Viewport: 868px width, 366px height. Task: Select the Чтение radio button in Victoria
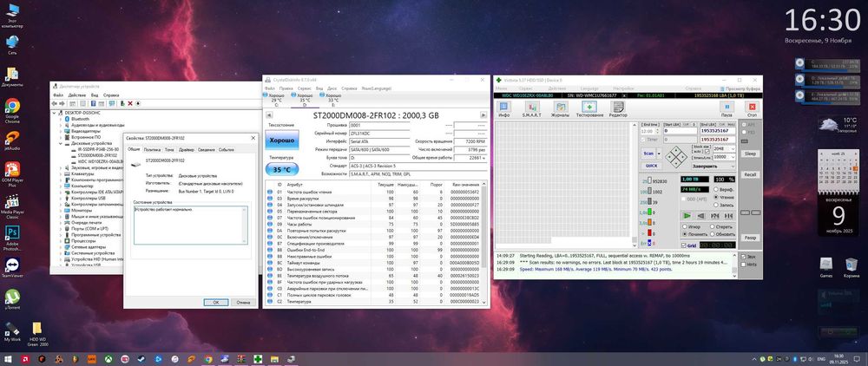coord(724,196)
